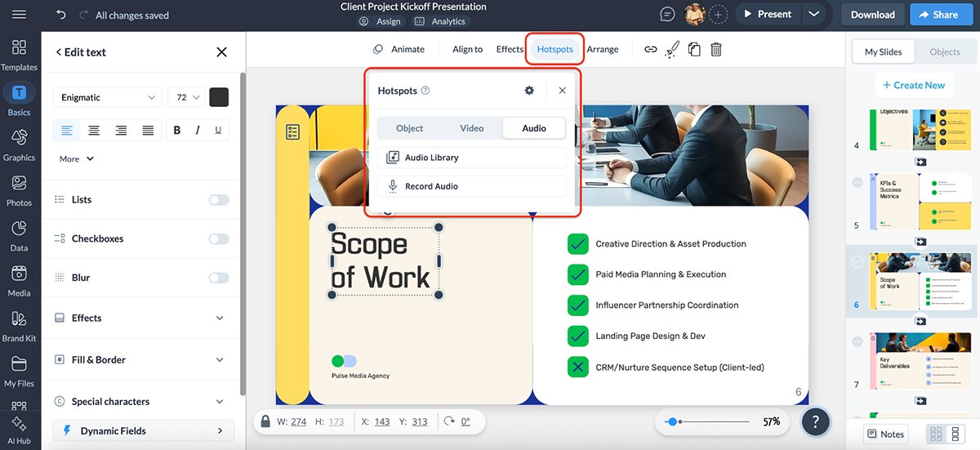This screenshot has width=980, height=450.
Task: Click the link icon in toolbar
Action: pyautogui.click(x=650, y=49)
